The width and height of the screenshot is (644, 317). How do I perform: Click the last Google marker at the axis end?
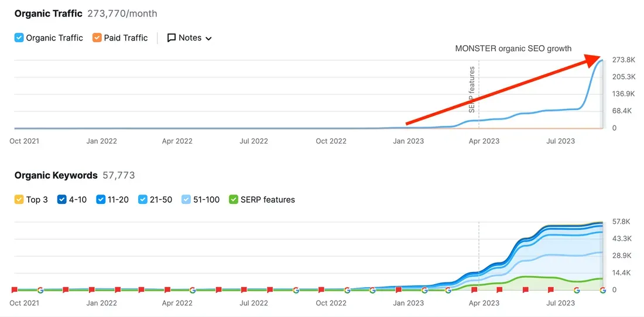(x=602, y=290)
